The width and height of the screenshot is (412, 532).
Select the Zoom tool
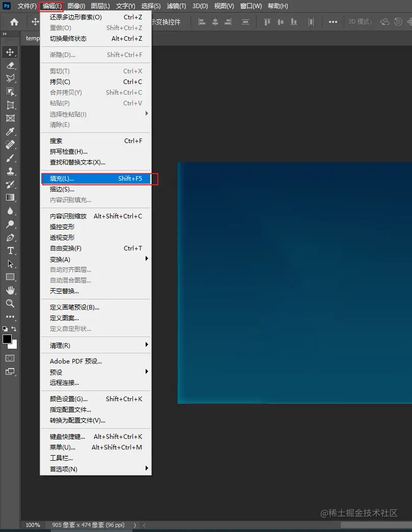click(10, 303)
